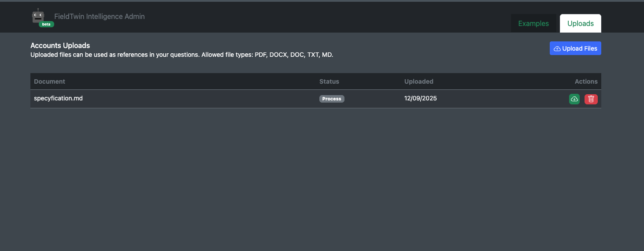Switch to the Examples tab
This screenshot has width=644, height=251.
(533, 24)
